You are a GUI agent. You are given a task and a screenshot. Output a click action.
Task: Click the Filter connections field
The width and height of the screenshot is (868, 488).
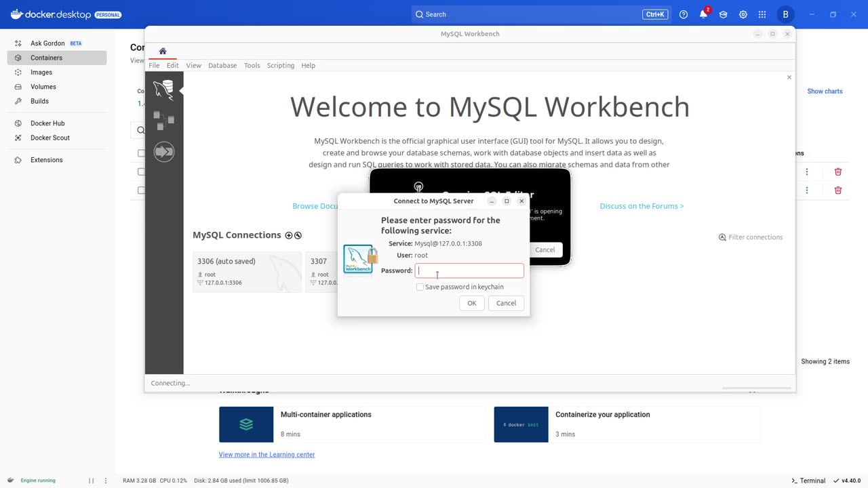tap(751, 237)
